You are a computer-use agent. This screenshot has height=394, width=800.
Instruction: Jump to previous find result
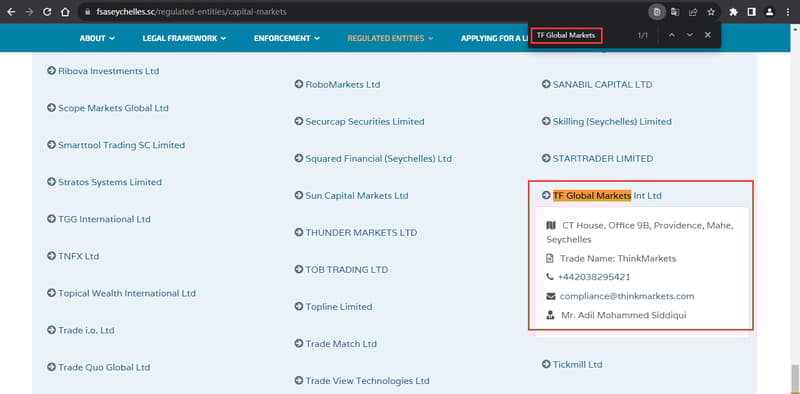[671, 35]
